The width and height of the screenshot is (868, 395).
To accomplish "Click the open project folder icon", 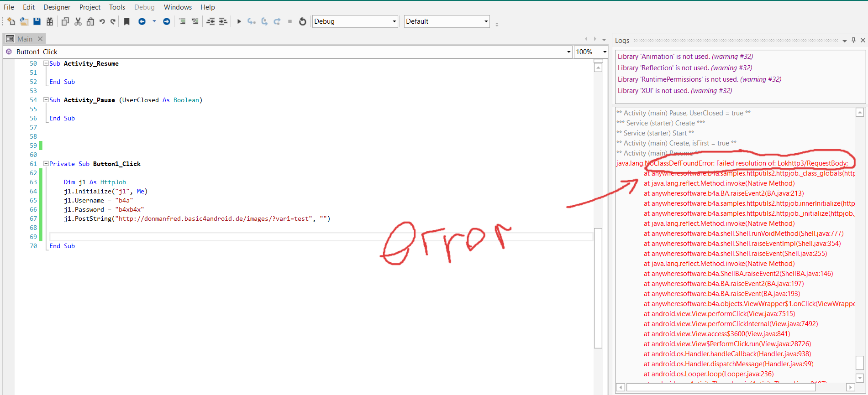I will pyautogui.click(x=24, y=21).
